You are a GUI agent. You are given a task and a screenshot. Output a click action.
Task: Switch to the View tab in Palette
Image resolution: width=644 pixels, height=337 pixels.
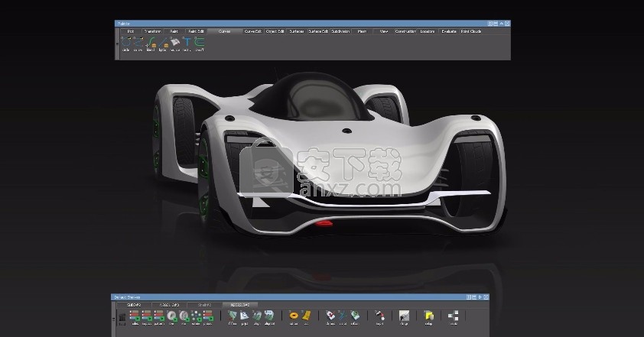[x=384, y=31]
